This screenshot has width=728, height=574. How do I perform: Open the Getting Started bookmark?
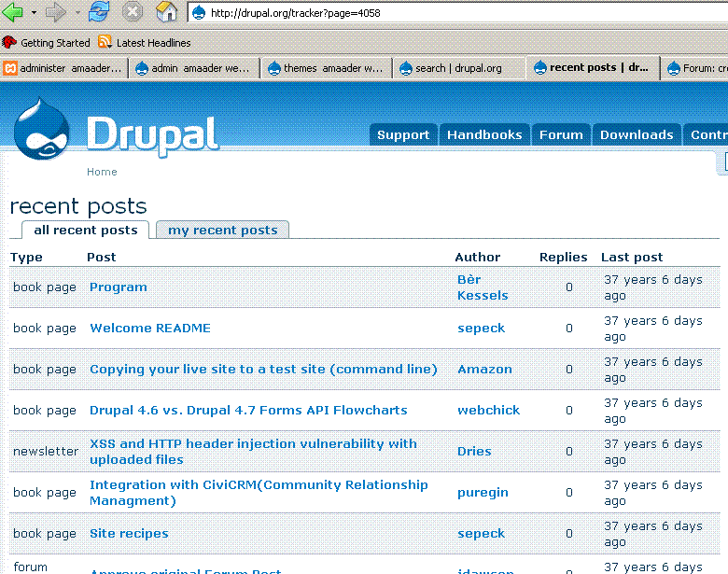(x=46, y=43)
